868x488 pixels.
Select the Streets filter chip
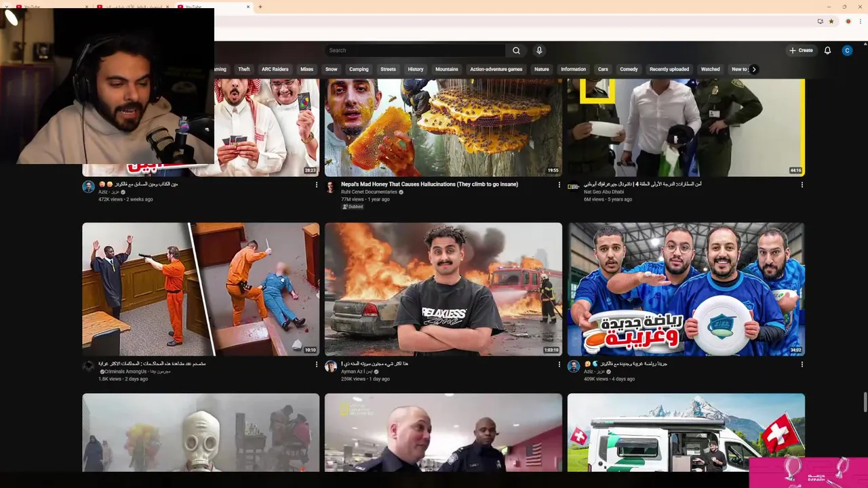coord(388,69)
